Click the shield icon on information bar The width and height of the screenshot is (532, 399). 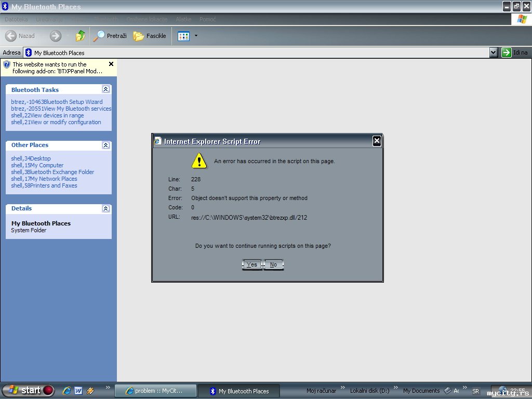point(6,64)
